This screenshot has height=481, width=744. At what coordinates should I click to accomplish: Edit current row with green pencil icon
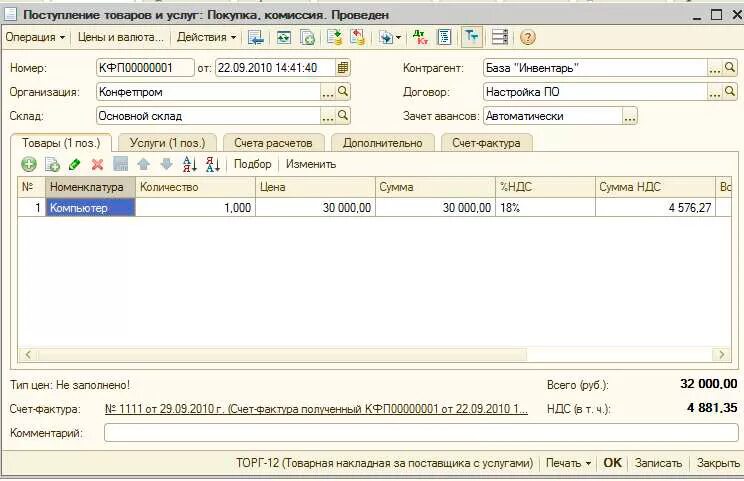[74, 164]
